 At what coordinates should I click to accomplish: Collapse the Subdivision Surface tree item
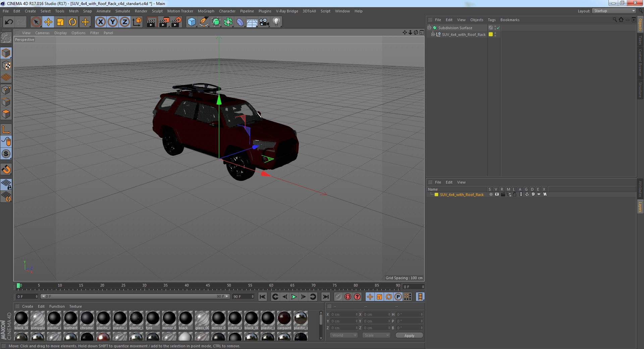tap(429, 28)
